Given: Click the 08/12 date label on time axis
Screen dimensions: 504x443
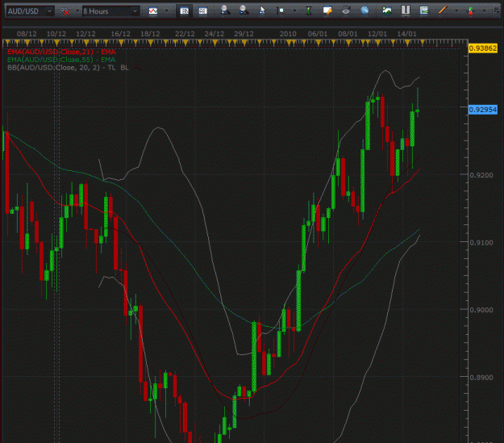Looking at the screenshot, I should [x=27, y=34].
